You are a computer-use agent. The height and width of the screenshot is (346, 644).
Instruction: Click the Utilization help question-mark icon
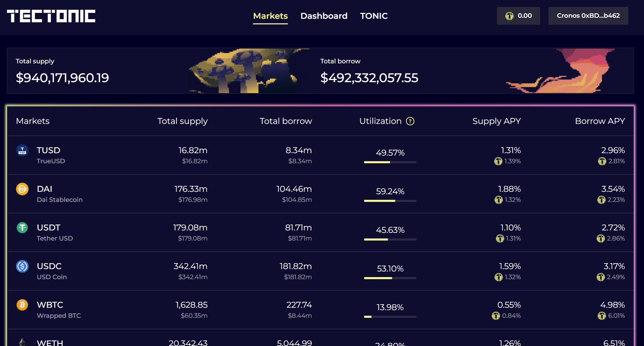click(x=410, y=121)
